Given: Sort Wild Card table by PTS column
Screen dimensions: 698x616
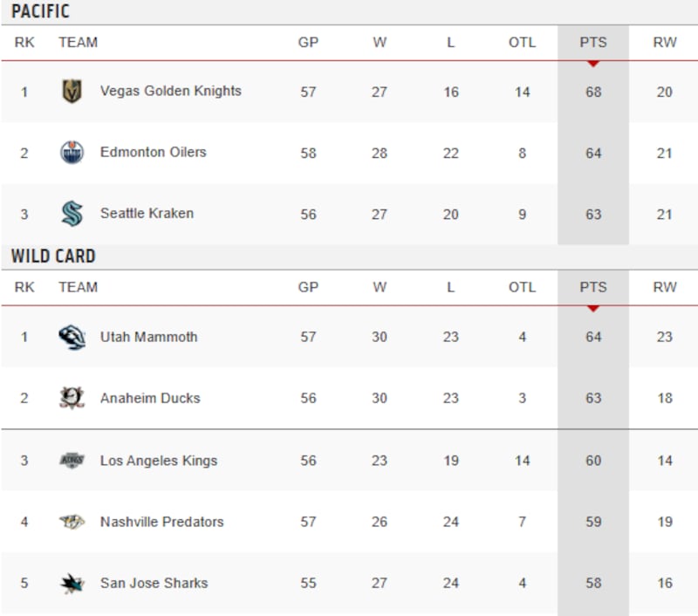Looking at the screenshot, I should coord(592,287).
